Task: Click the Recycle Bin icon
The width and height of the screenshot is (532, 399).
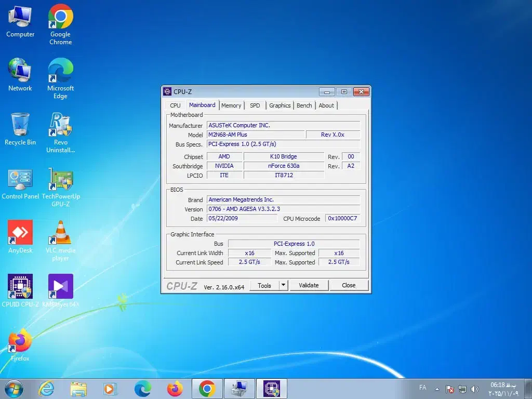Action: tap(20, 126)
